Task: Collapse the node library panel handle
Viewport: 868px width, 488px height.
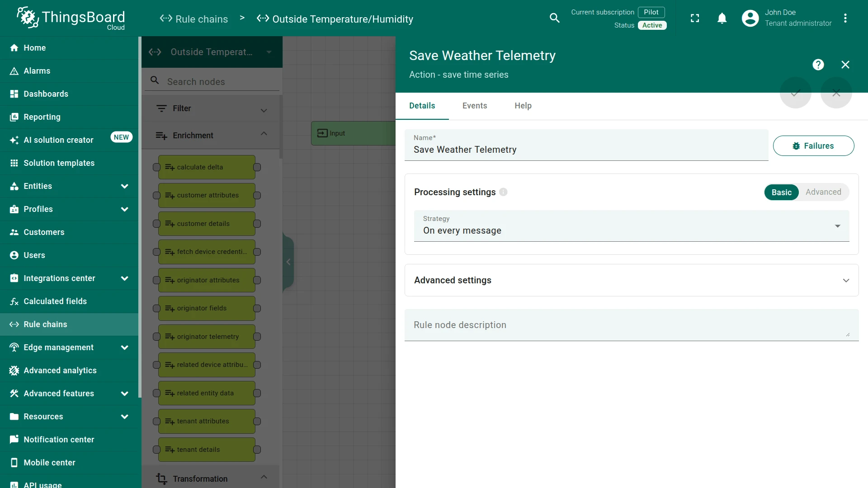Action: pos(288,262)
